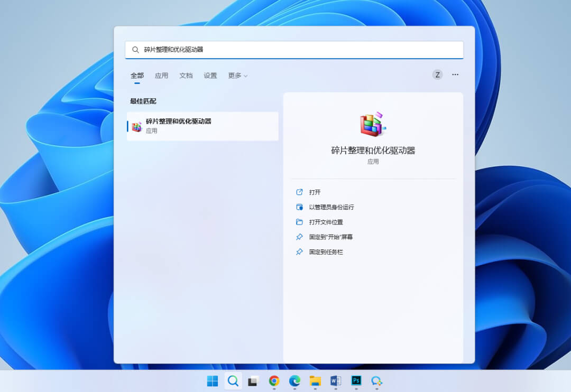Open Task View from the taskbar
This screenshot has width=571, height=392.
tap(254, 381)
